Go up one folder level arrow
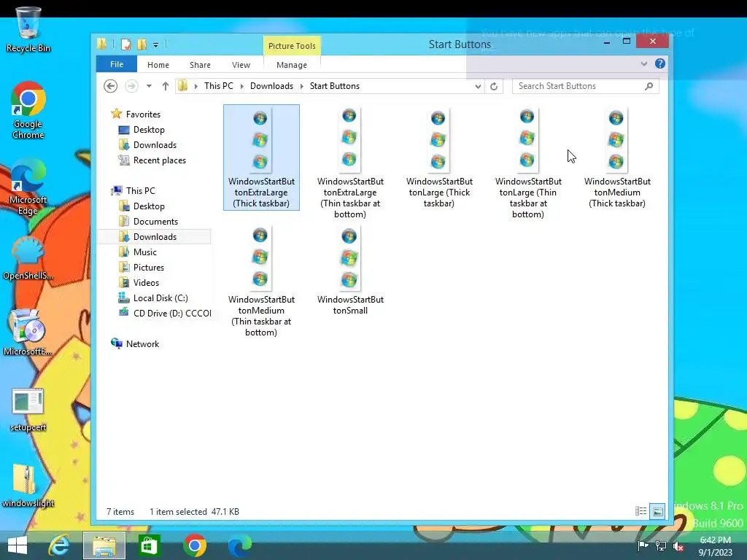Screen dimensions: 747x560 (x=166, y=86)
